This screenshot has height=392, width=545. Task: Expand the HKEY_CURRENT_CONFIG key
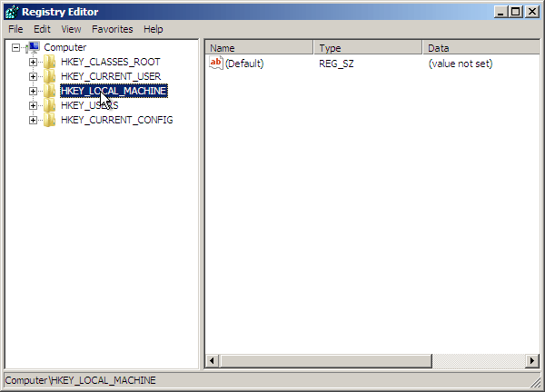(x=33, y=121)
